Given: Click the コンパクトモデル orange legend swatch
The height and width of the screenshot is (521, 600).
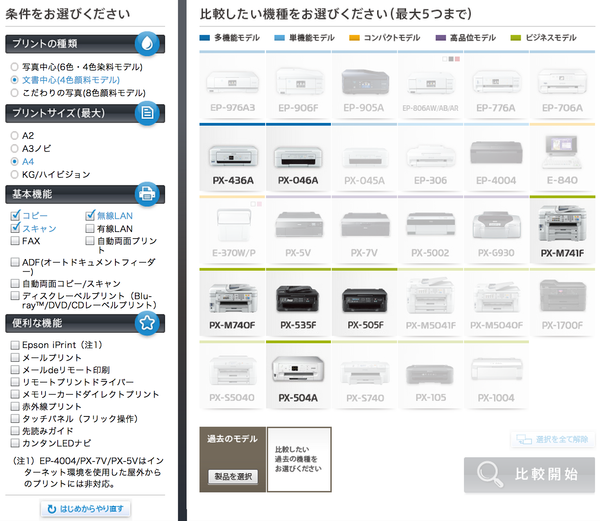Looking at the screenshot, I should pyautogui.click(x=354, y=37).
